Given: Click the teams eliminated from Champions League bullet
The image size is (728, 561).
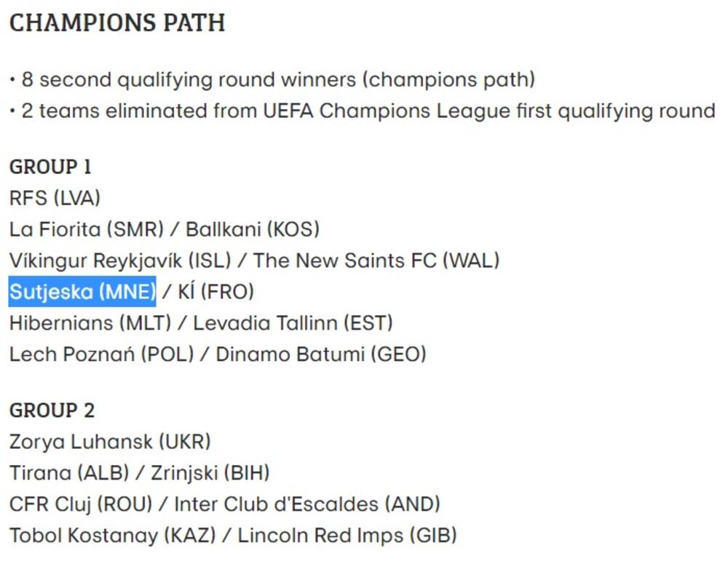Looking at the screenshot, I should tap(368, 111).
